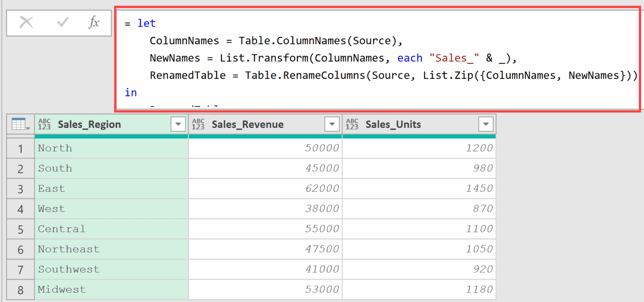Click the East cell

click(112, 189)
